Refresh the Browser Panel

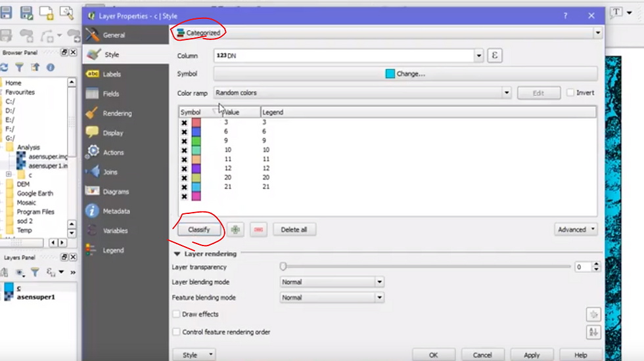pos(4,67)
